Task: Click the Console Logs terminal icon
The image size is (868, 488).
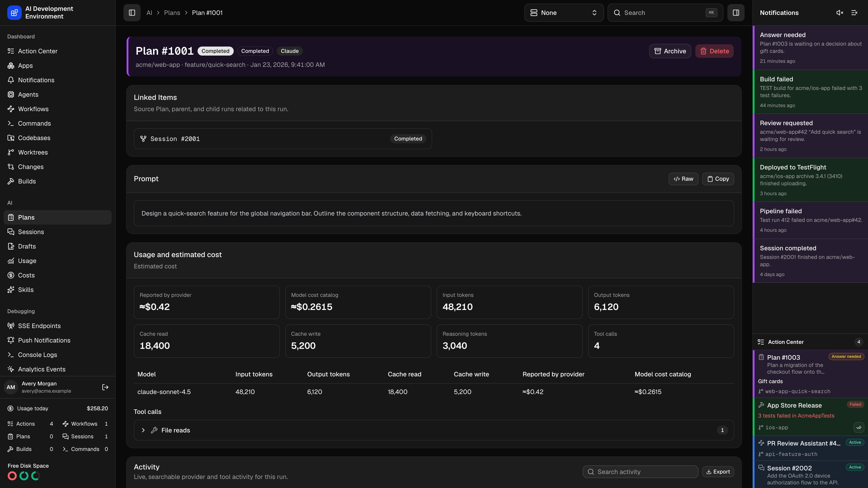Action: tap(11, 355)
